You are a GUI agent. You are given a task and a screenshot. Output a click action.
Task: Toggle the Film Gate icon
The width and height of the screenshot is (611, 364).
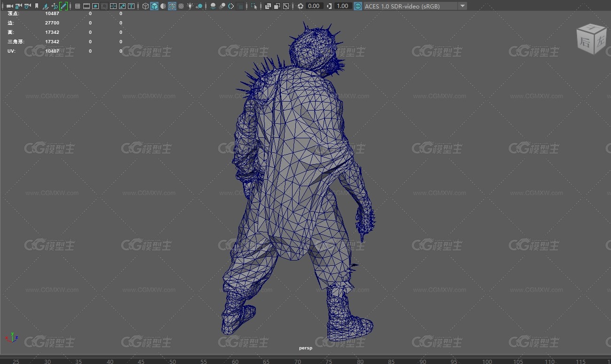[87, 6]
